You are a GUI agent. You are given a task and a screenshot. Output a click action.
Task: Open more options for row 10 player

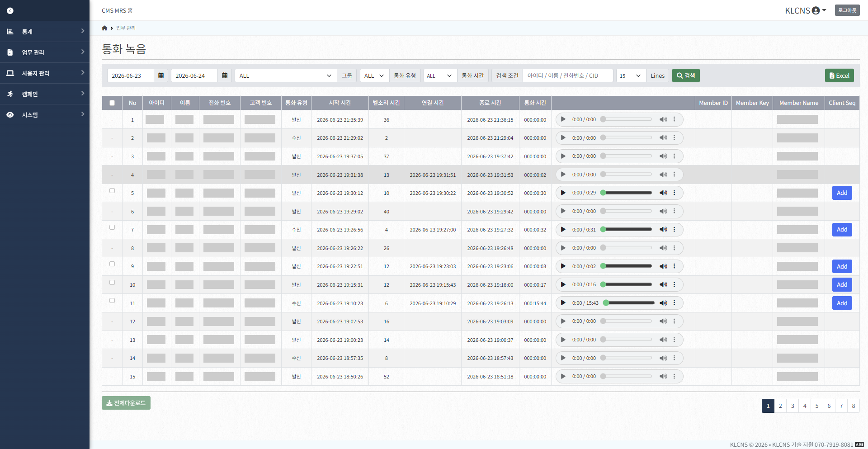(674, 284)
